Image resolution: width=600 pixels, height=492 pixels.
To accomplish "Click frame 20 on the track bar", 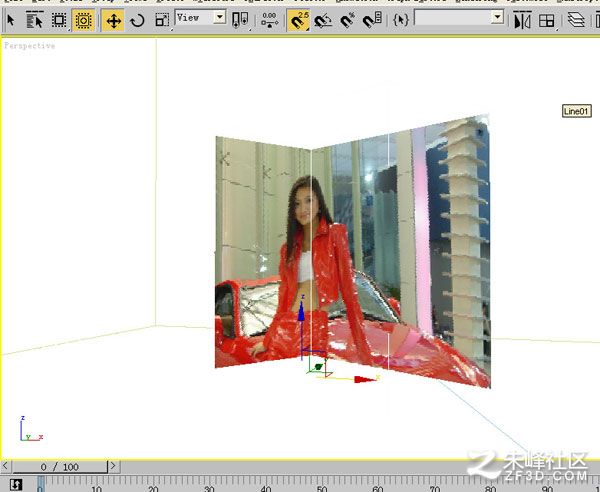I will (x=153, y=489).
